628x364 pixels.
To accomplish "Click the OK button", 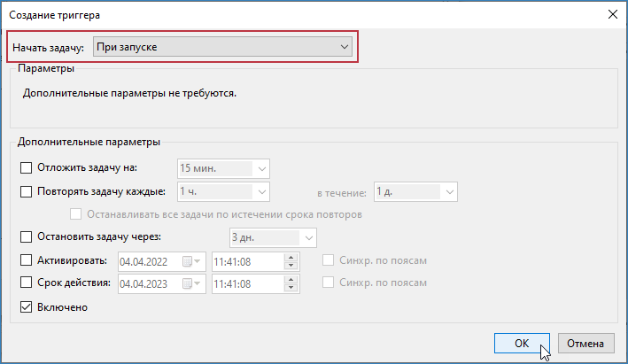I will pos(522,343).
